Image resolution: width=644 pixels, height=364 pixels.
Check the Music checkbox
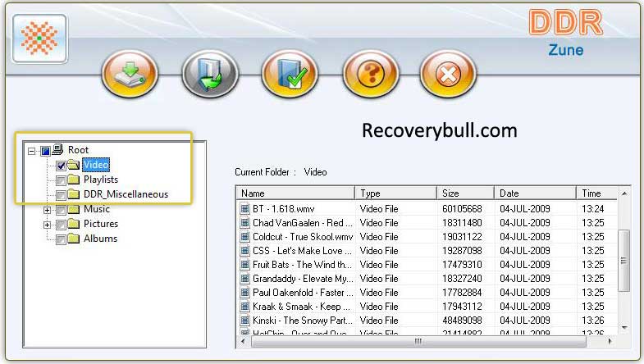tap(61, 210)
